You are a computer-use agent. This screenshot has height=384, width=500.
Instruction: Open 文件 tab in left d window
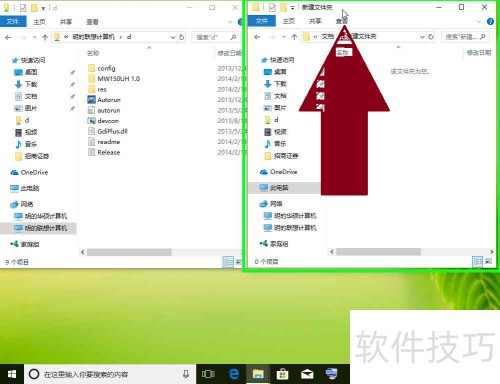13,22
